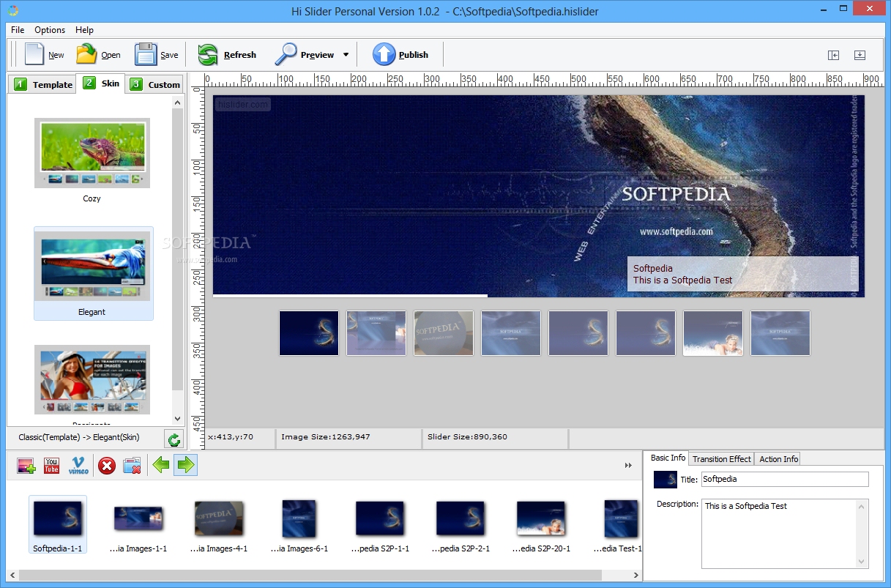The height and width of the screenshot is (588, 891).
Task: Click the "Image Size:1263,947" status text
Action: [326, 437]
